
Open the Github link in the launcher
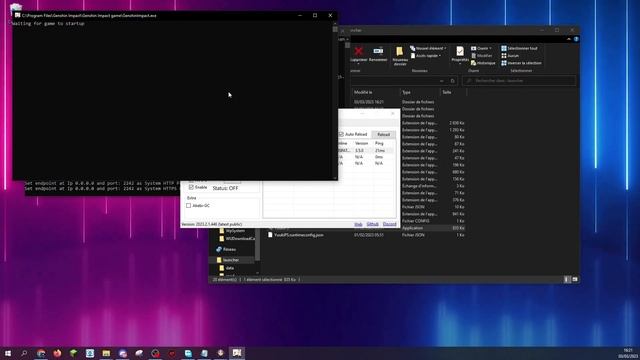(372, 224)
